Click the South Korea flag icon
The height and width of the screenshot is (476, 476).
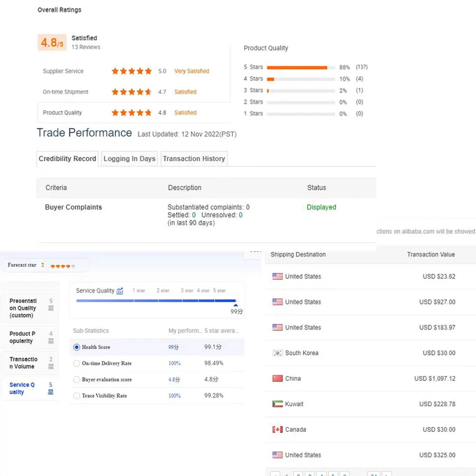[278, 353]
